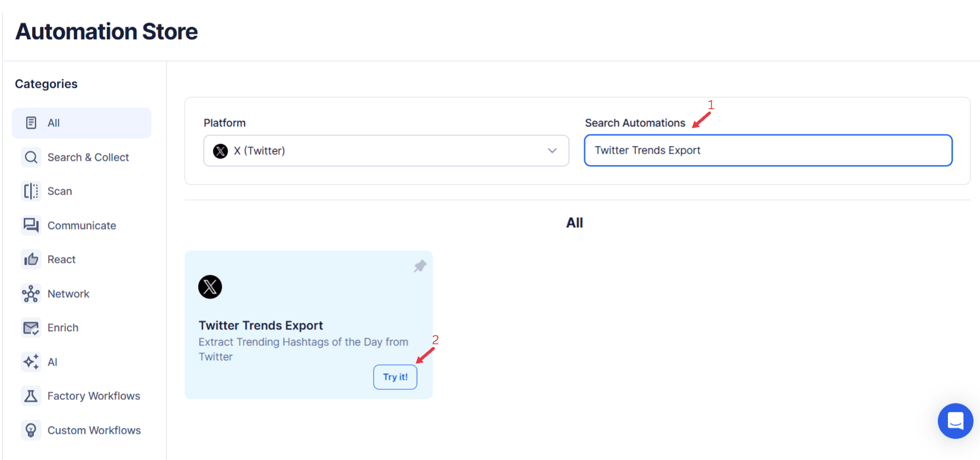This screenshot has width=980, height=460.
Task: Click the X logo on the automation card
Action: (210, 287)
